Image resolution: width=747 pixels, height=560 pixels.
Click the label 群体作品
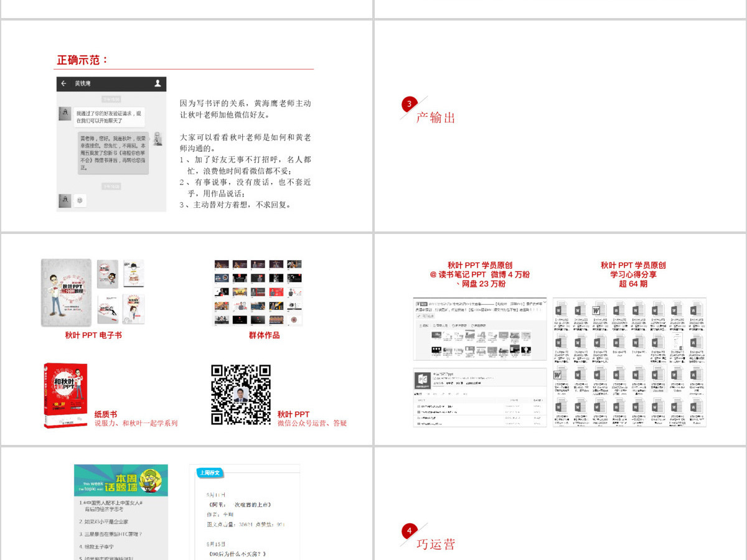pos(264,335)
